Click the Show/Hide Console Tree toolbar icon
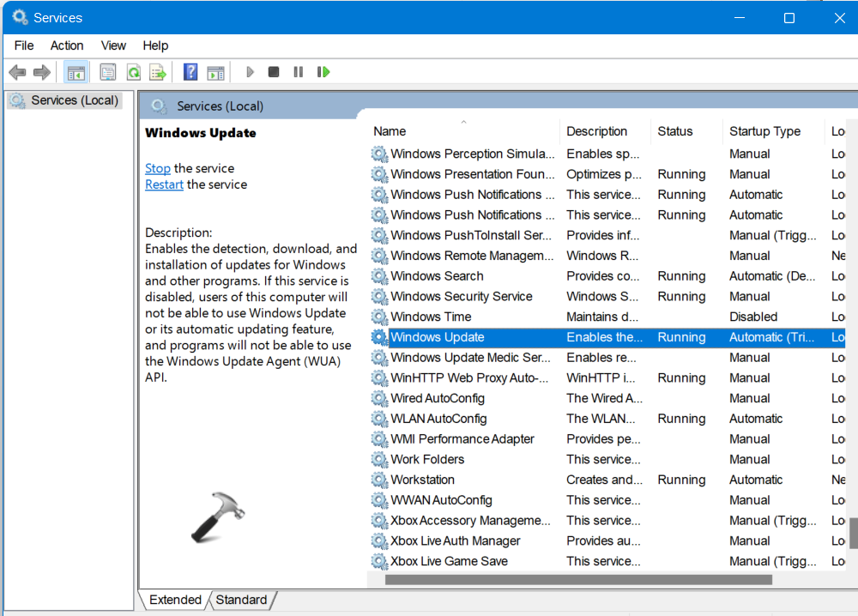858x616 pixels. point(76,72)
